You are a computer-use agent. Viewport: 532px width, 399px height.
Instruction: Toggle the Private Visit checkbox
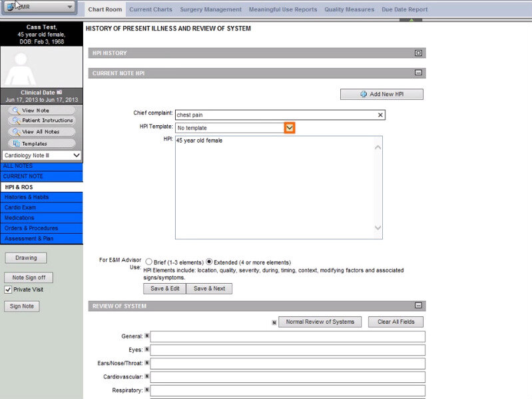pyautogui.click(x=8, y=290)
